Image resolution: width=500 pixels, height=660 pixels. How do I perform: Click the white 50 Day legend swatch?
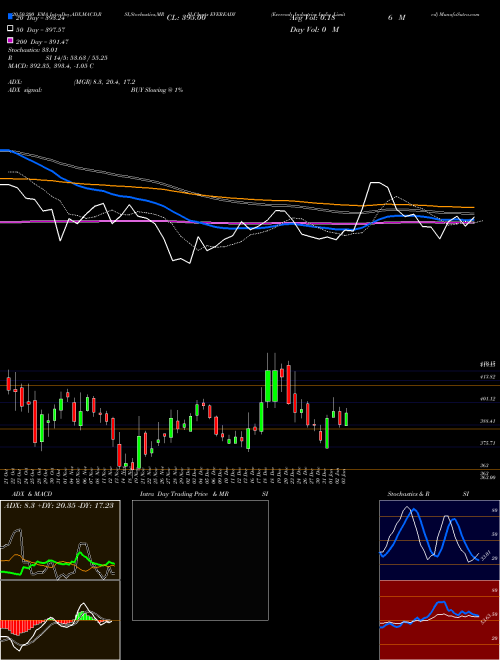[x=10, y=29]
